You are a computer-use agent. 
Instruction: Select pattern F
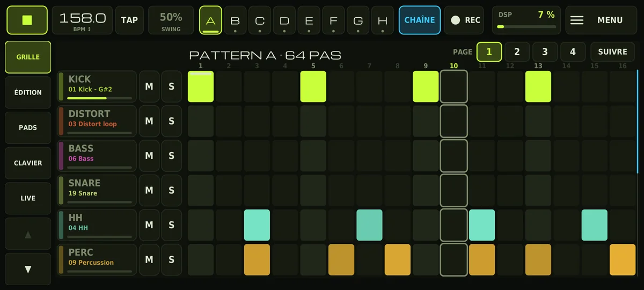point(333,20)
